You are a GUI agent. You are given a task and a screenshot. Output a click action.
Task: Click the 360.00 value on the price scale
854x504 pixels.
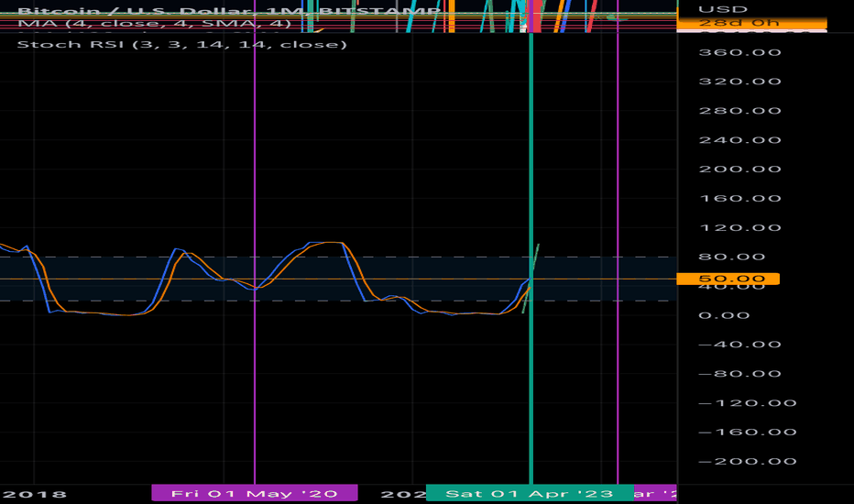739,53
